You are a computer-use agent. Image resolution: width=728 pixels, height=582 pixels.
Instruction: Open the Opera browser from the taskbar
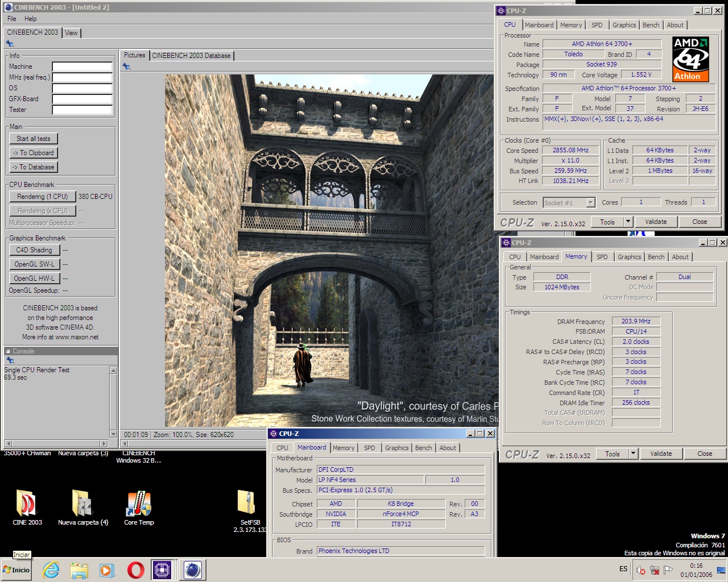135,569
